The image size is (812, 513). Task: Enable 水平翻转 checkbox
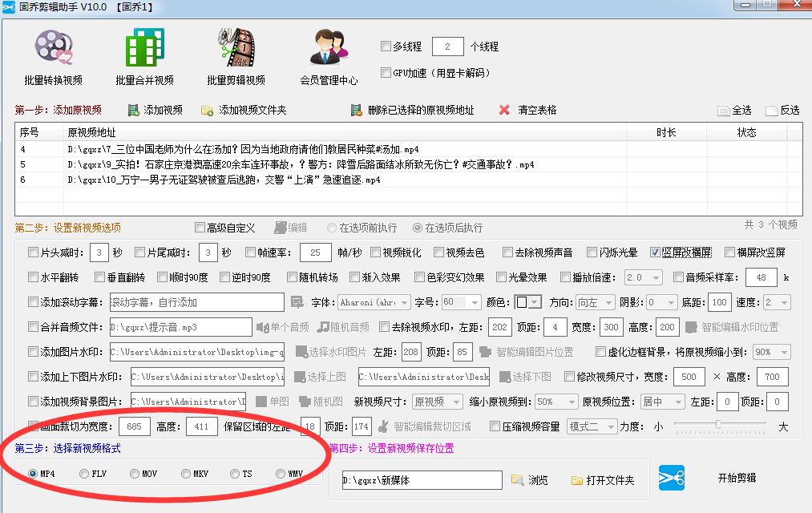point(33,277)
